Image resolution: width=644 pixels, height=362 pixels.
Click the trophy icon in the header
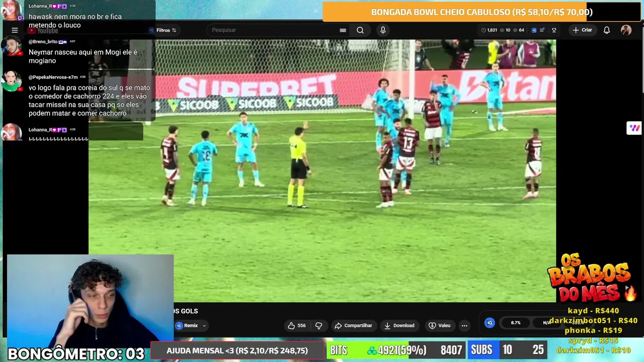pos(554,30)
